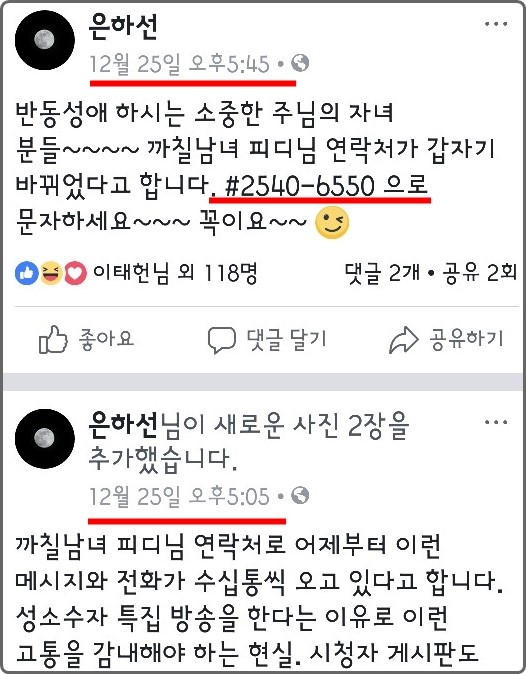526x674 pixels.
Task: Open the first post's three-dot options menu
Action: pyautogui.click(x=496, y=24)
